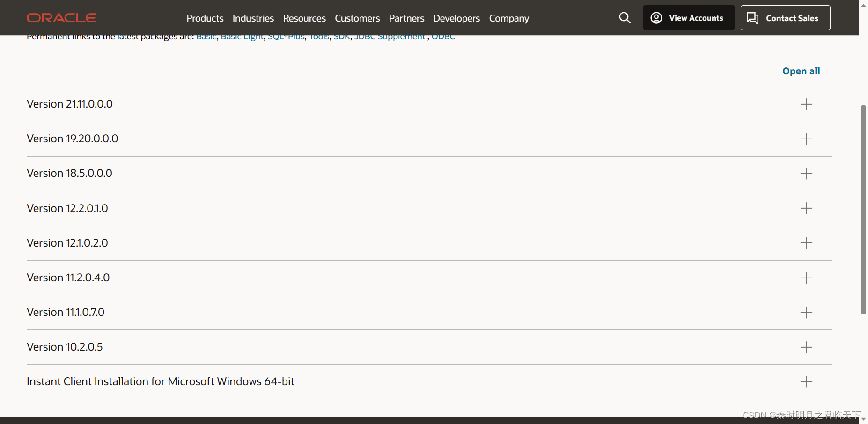Screen dimensions: 868x424
Task: Expand Version 18.5.0.0.0 with the plus icon
Action: point(806,174)
